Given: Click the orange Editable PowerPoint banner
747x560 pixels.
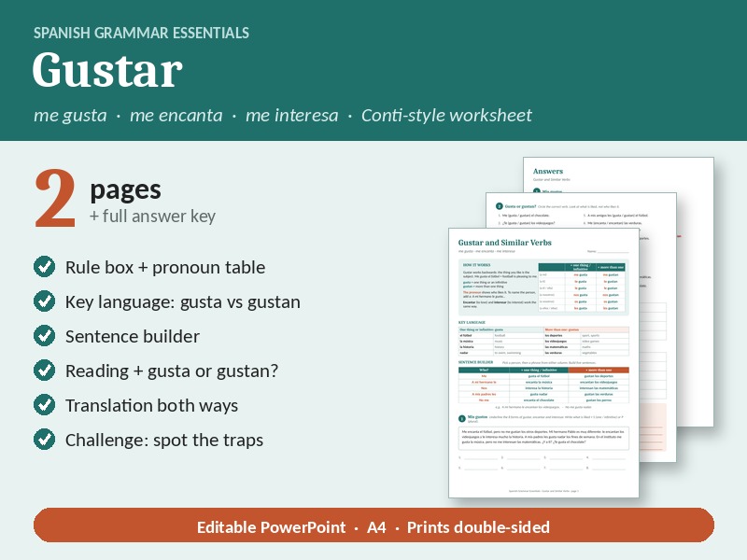Looking at the screenshot, I should pos(373,525).
